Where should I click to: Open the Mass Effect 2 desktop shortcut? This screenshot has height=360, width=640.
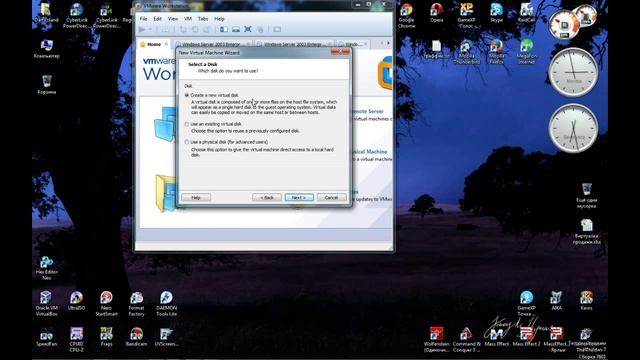526,337
